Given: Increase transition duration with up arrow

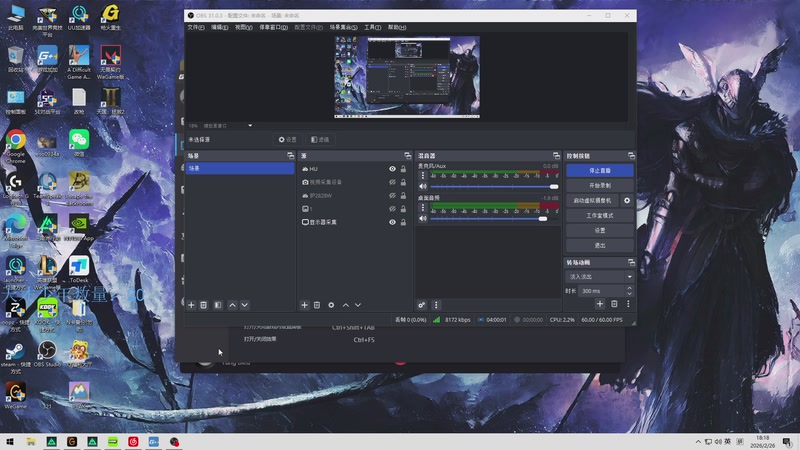Looking at the screenshot, I should pos(629,288).
